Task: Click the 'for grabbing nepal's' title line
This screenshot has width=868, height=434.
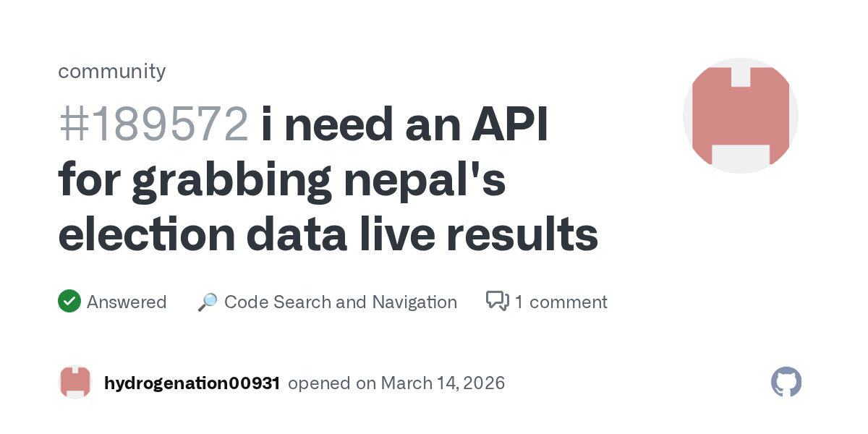Action: (x=282, y=180)
